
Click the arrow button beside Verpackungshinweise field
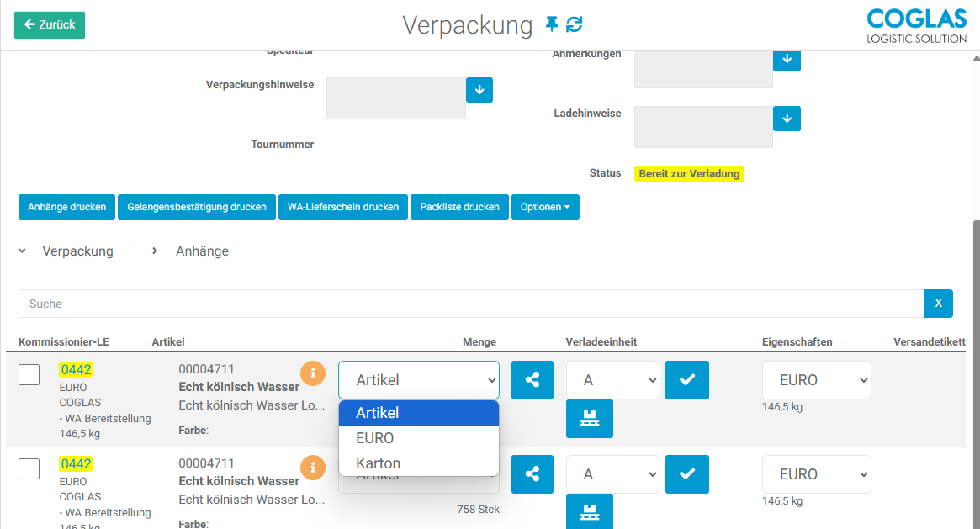click(x=479, y=90)
